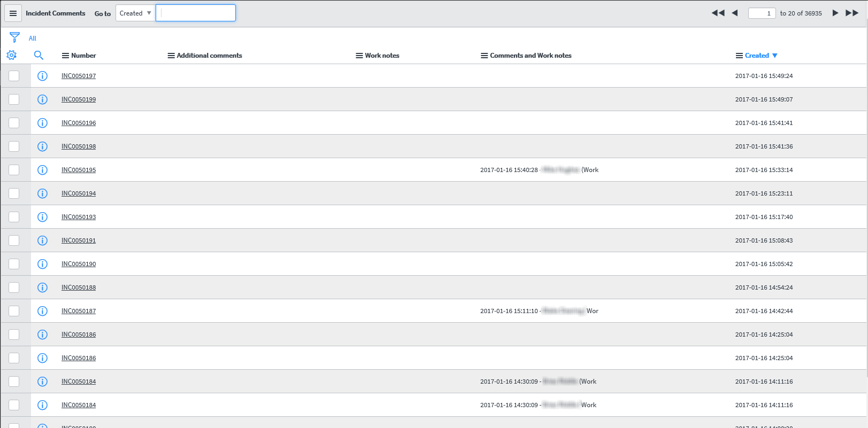Viewport: 868px width, 428px height.
Task: Jump to the last page of results
Action: tap(852, 13)
